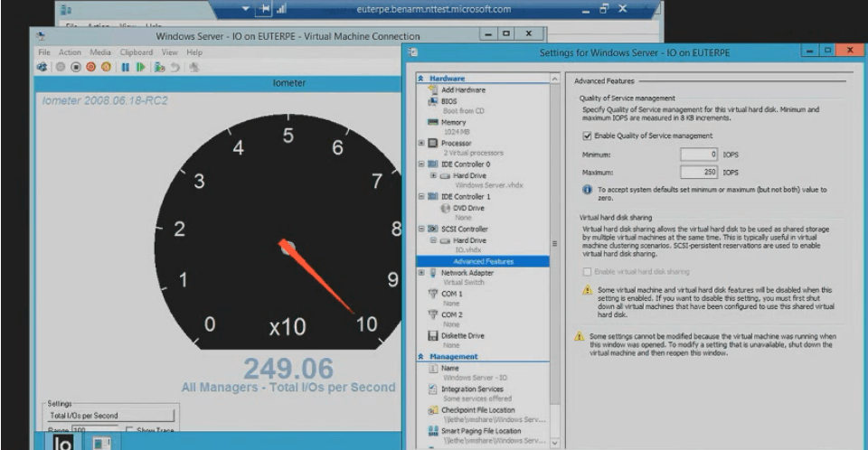The image size is (868, 450).
Task: Open the Action menu
Action: (70, 52)
